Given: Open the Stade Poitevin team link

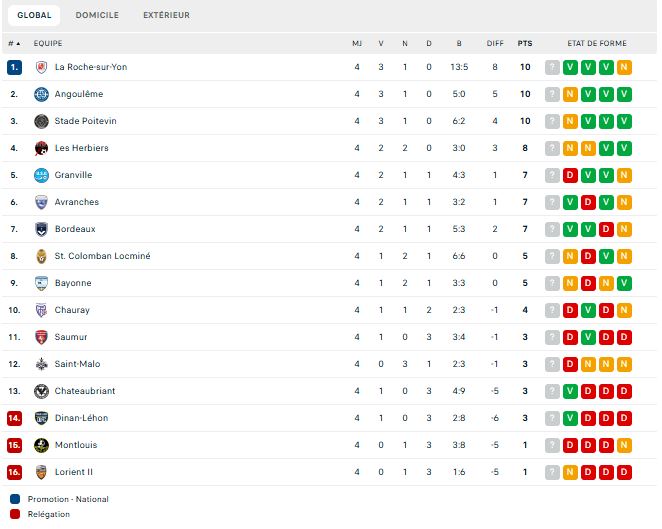Looking at the screenshot, I should pyautogui.click(x=85, y=121).
